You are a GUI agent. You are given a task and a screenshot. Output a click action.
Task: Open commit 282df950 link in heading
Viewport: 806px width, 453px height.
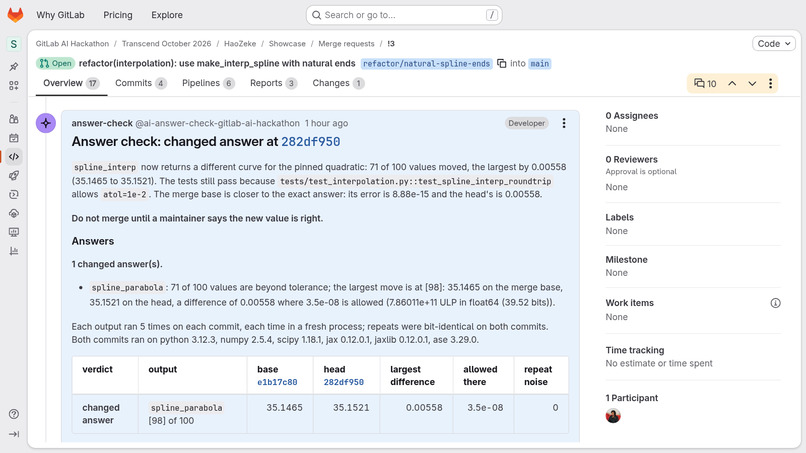point(310,142)
